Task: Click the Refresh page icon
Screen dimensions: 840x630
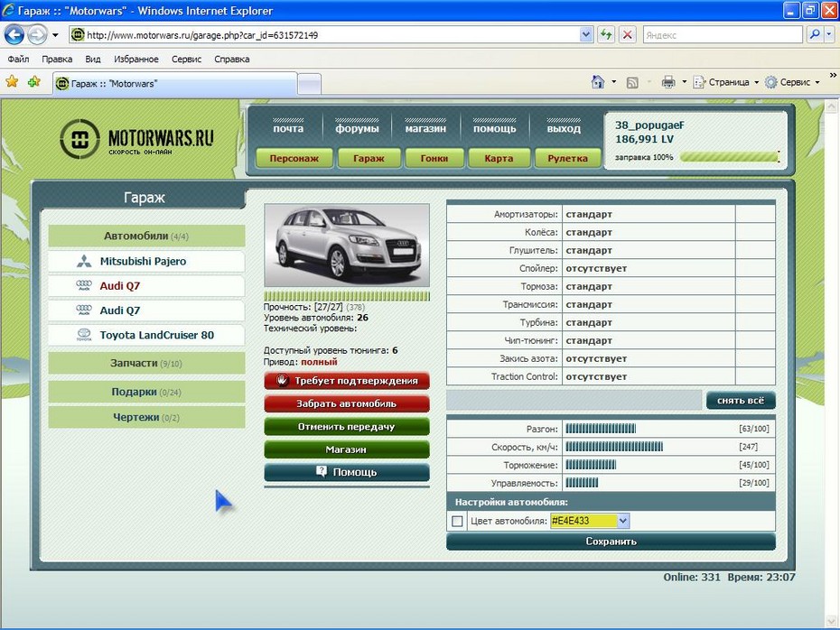Action: click(x=606, y=35)
